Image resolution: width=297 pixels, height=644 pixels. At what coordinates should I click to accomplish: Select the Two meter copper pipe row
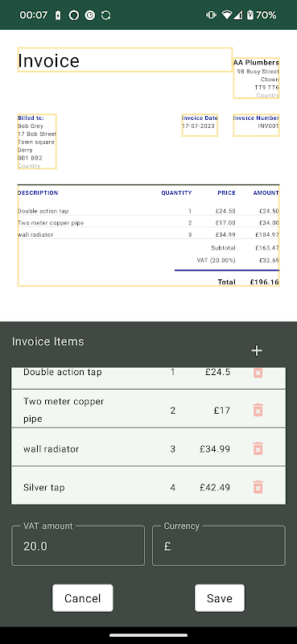148,409
